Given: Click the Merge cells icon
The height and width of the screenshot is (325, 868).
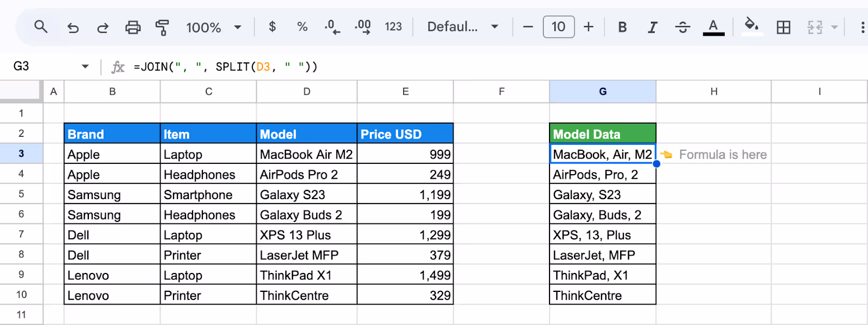Looking at the screenshot, I should click(815, 27).
